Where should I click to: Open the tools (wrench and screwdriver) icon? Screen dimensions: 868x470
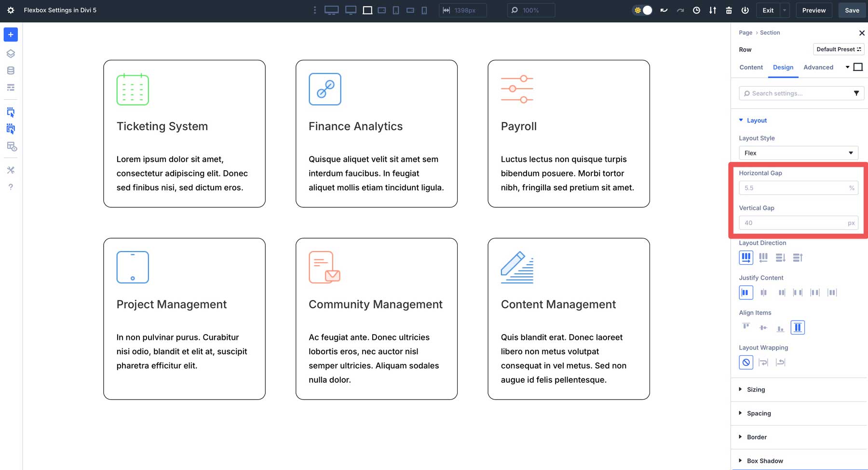pos(10,170)
